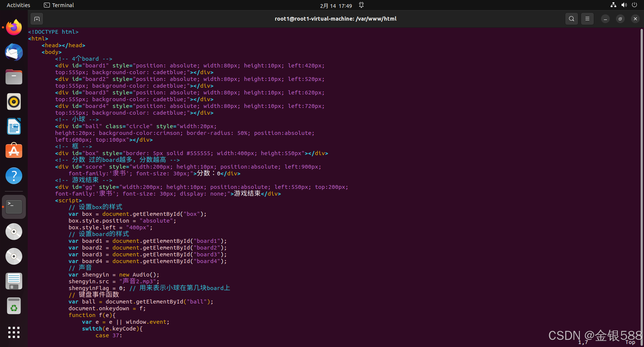Image resolution: width=644 pixels, height=347 pixels.
Task: Click the new tab button in Terminal
Action: coord(37,19)
